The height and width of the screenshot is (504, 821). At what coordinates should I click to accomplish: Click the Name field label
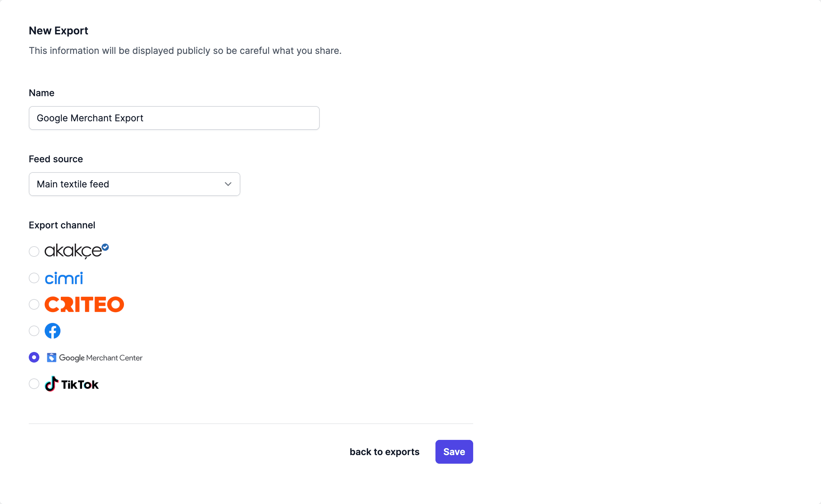pos(41,93)
